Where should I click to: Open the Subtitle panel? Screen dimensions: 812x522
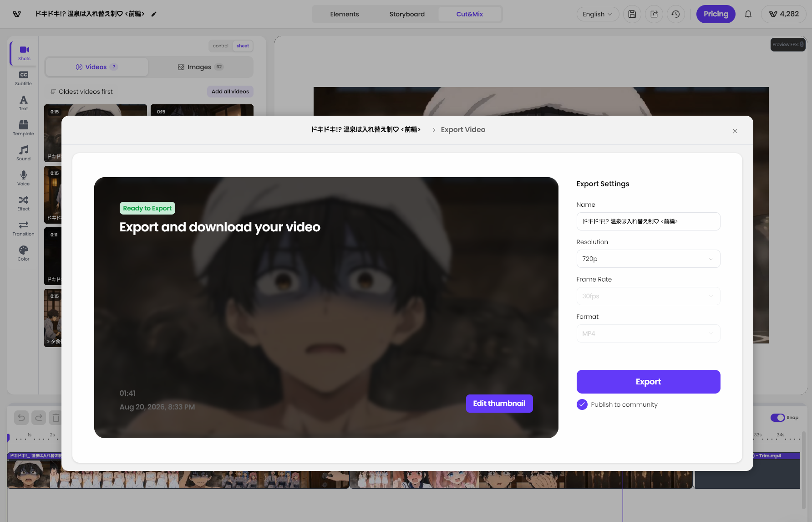[24, 78]
